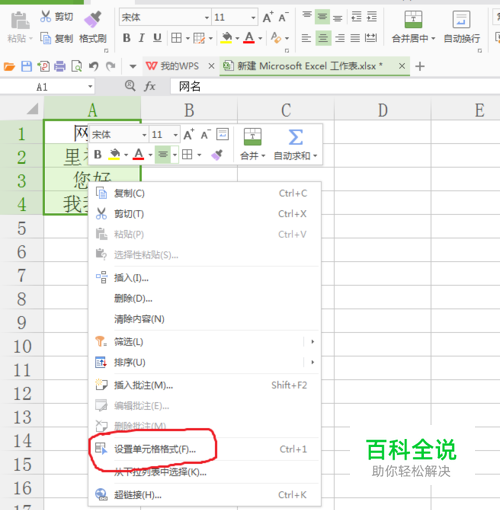
Task: Close the 我的WPS tab
Action: click(211, 66)
